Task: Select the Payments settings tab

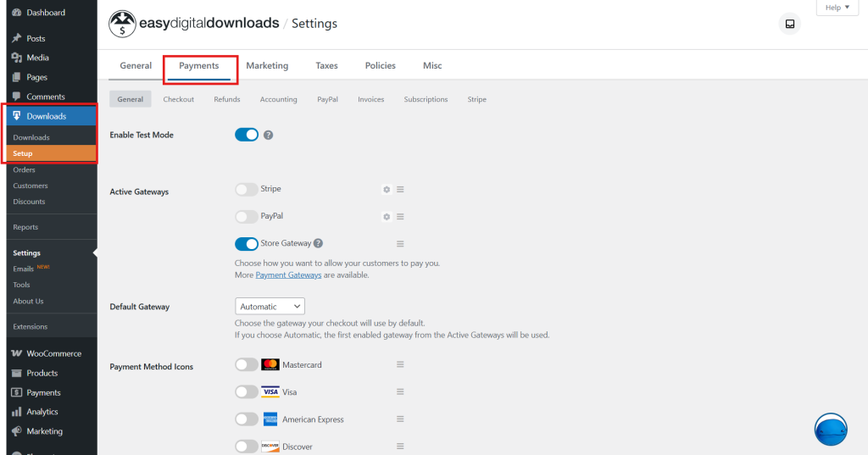Action: click(x=198, y=66)
